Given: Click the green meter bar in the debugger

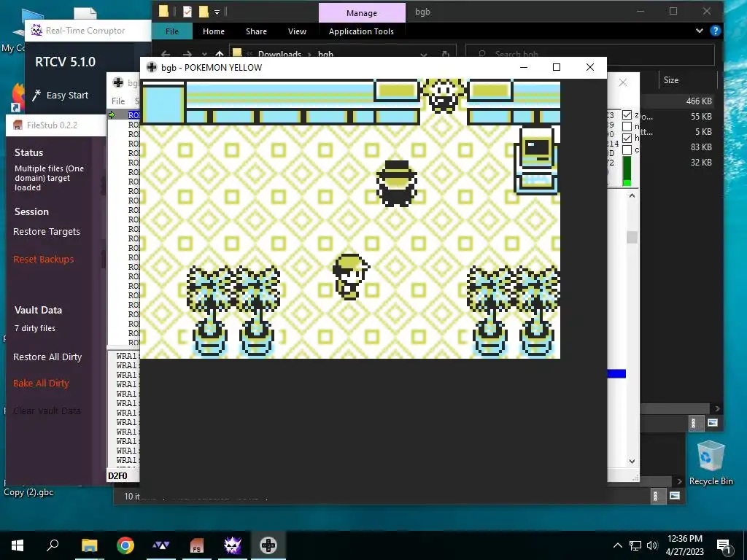Looking at the screenshot, I should (x=627, y=171).
